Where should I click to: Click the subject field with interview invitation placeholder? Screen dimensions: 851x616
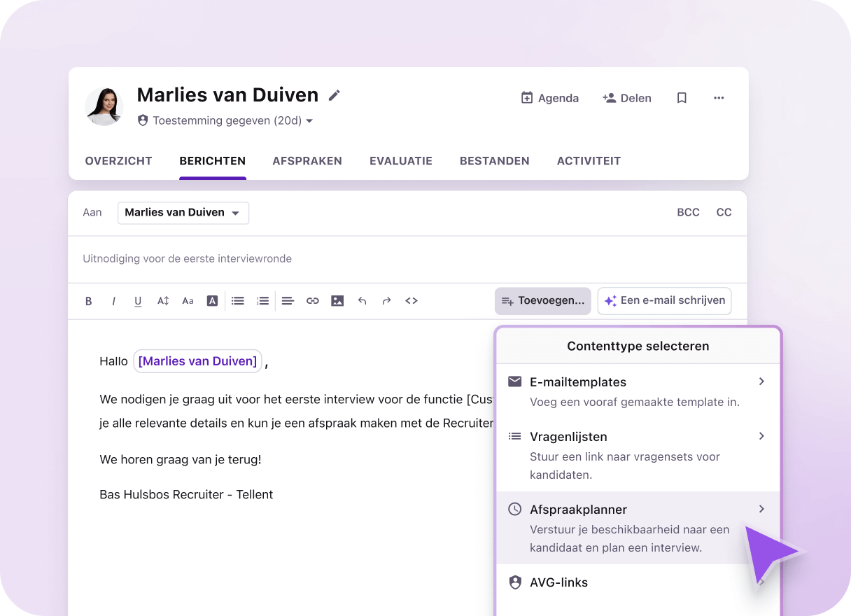(280, 258)
